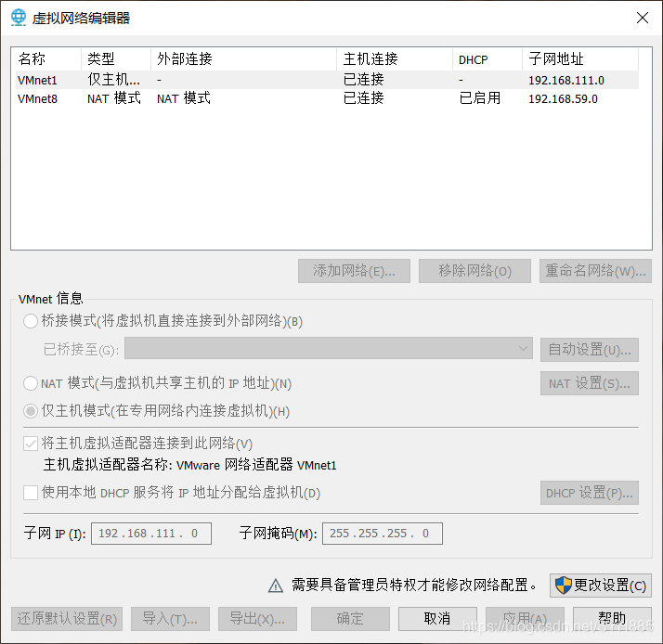Click the shield icon on 更改设置 button
This screenshot has height=644, width=663.
pyautogui.click(x=564, y=586)
